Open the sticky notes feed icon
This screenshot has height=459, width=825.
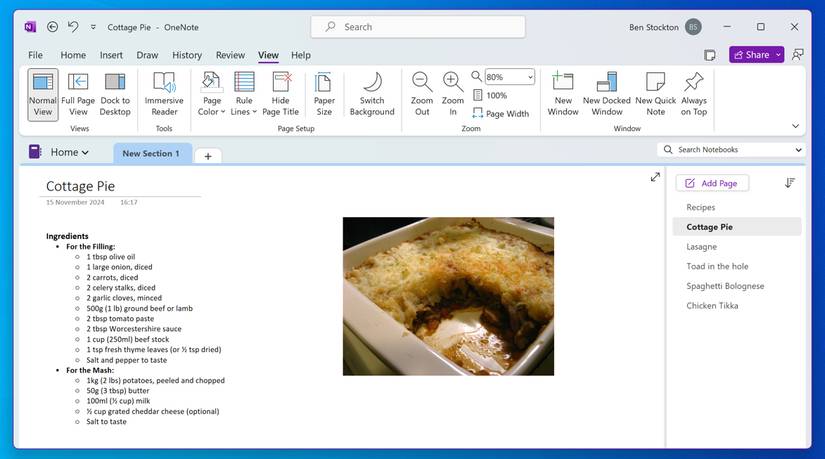point(710,55)
